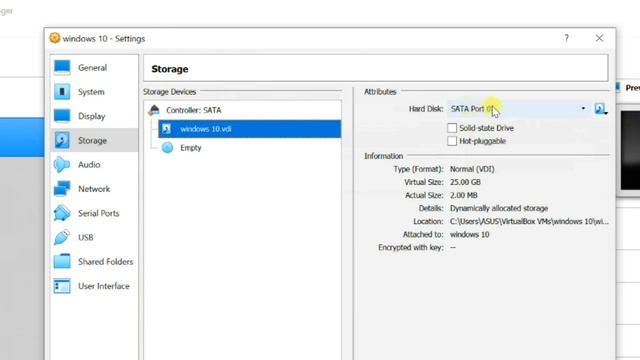Open Serial Ports settings
Image resolution: width=640 pixels, height=360 pixels.
pyautogui.click(x=94, y=213)
